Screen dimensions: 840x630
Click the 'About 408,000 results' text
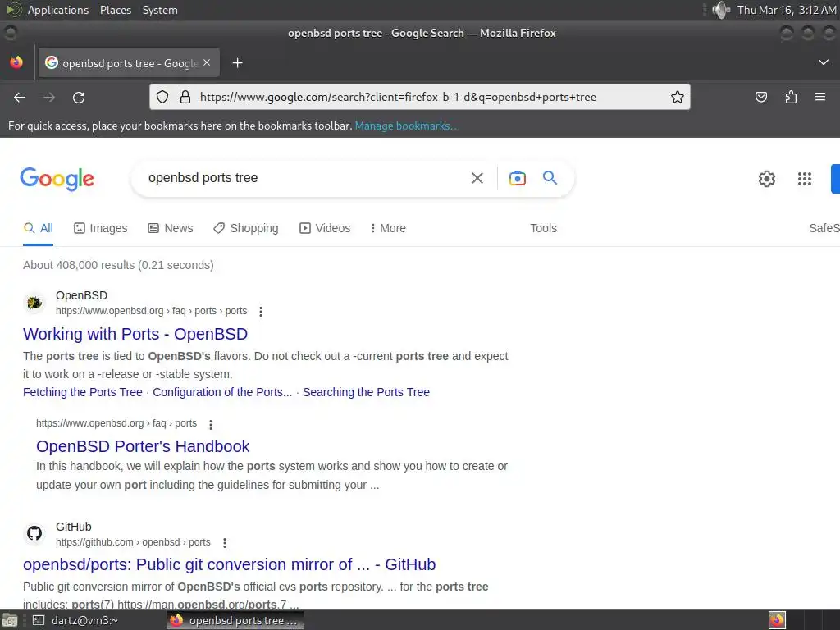(118, 265)
